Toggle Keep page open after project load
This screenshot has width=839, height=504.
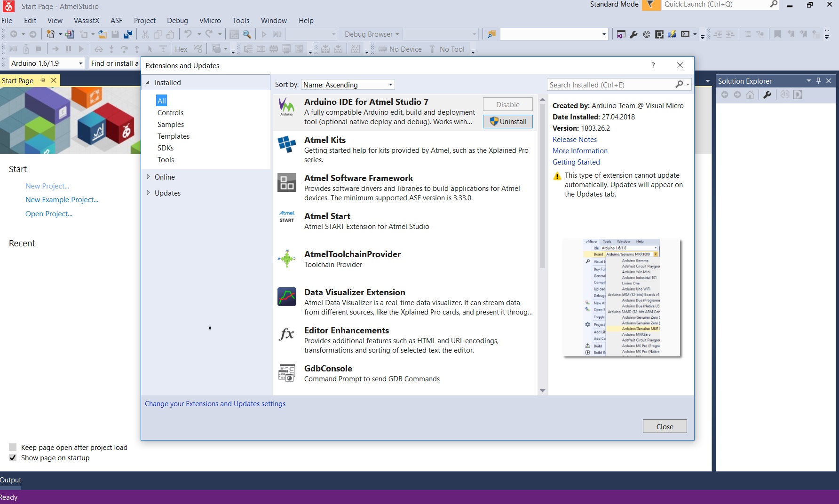13,447
